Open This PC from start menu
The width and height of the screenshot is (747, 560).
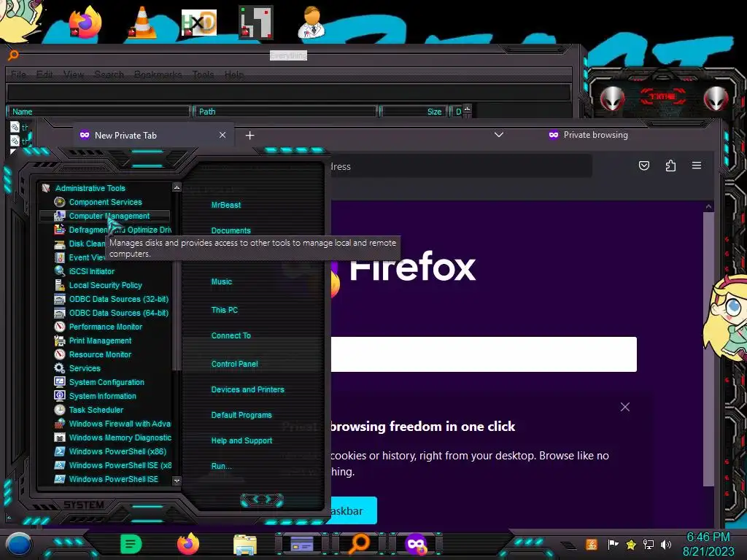(225, 309)
